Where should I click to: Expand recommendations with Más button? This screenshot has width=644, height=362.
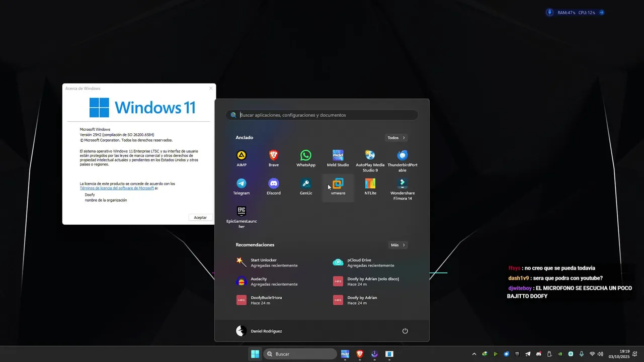pos(397,245)
